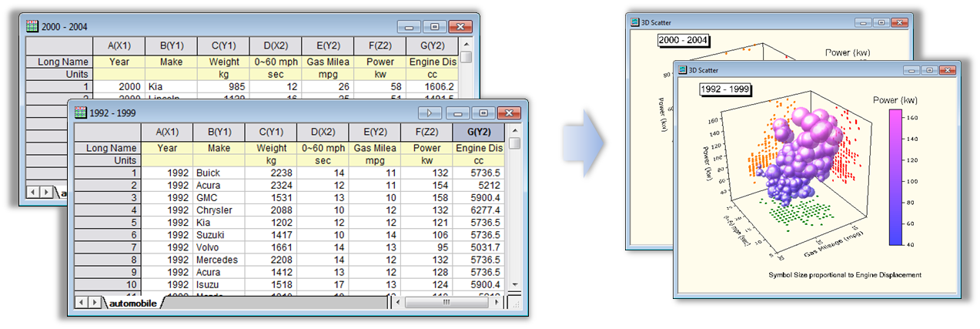980x329 pixels.
Task: Click the vertical scrollbar of 1992 - 1999 workbook
Action: (513, 216)
